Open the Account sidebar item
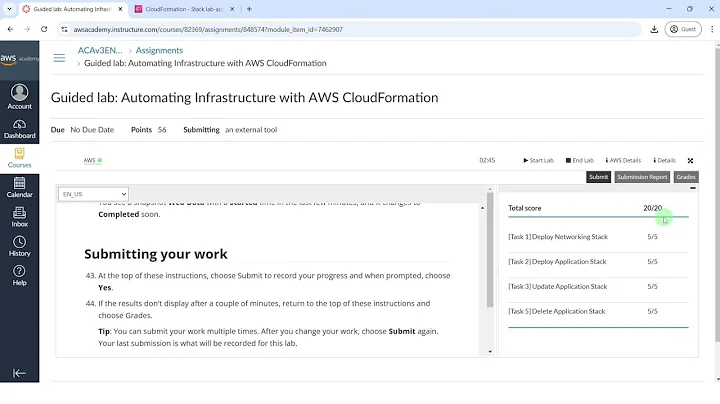The image size is (720, 404). pos(19,97)
